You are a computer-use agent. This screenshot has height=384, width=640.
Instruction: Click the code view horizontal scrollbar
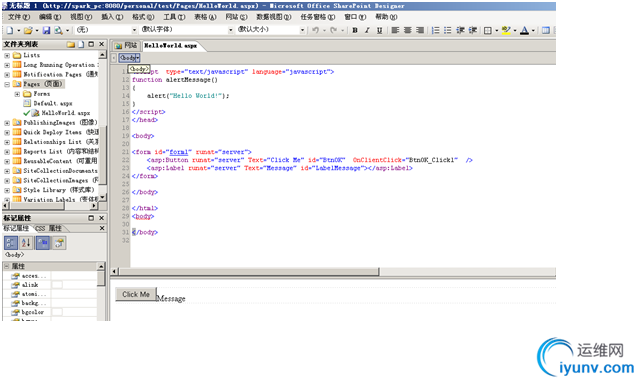click(249, 271)
